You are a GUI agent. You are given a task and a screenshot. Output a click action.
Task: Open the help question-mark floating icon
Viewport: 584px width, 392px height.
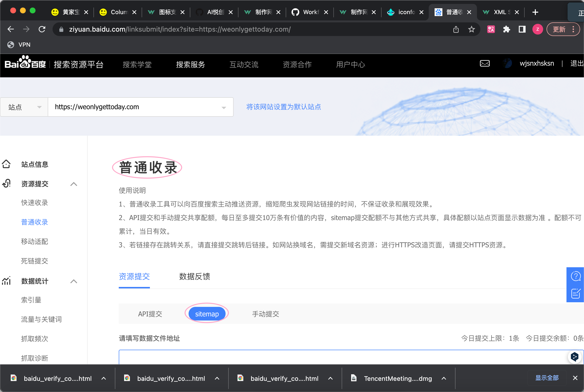pyautogui.click(x=575, y=276)
